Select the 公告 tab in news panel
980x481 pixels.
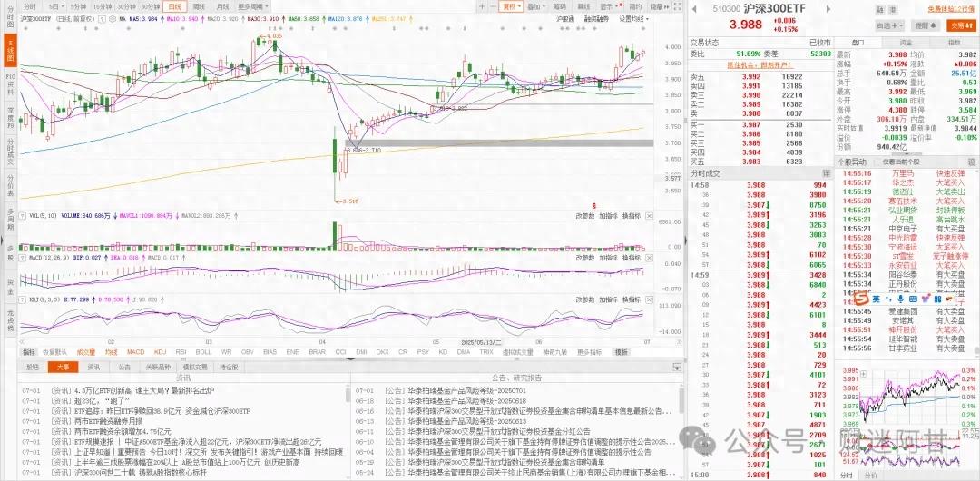pos(125,368)
